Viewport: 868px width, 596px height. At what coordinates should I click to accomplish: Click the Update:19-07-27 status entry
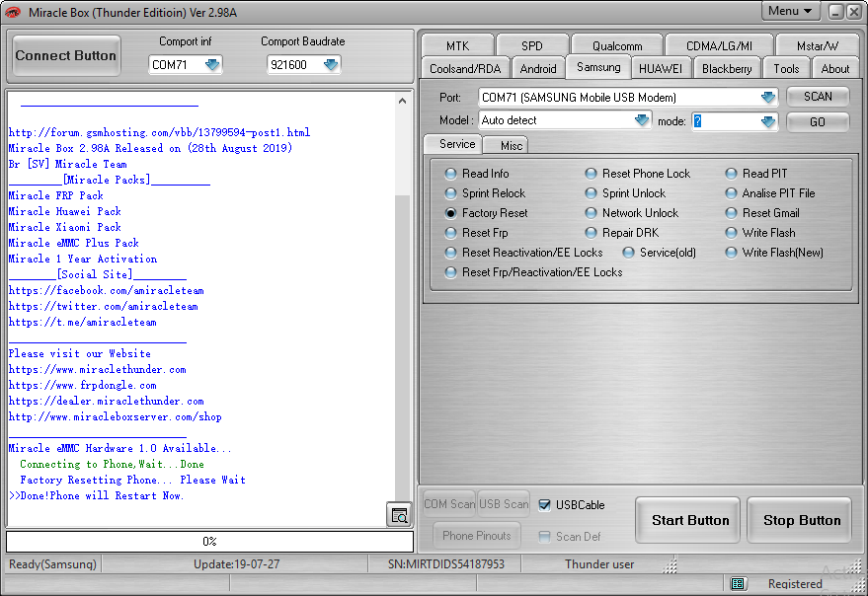pos(236,564)
